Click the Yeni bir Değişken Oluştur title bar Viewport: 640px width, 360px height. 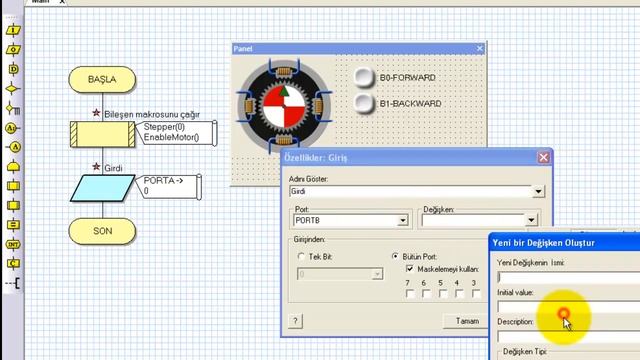pos(564,243)
